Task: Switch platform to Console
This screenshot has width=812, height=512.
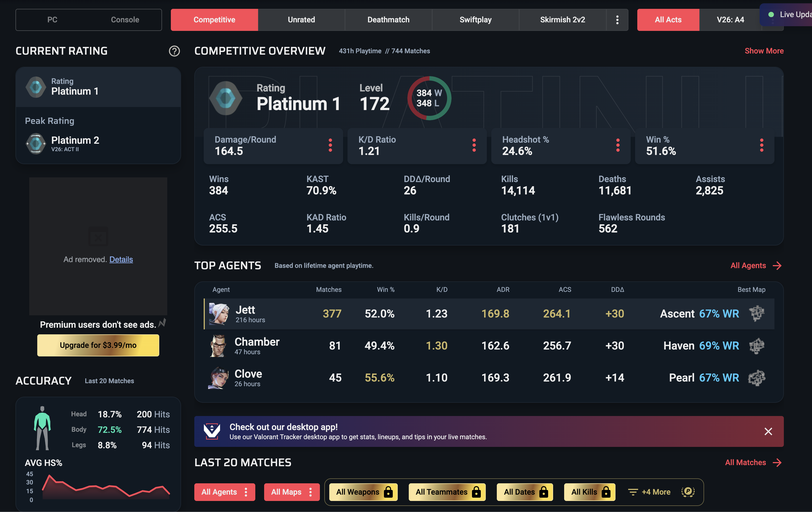Action: tap(125, 20)
